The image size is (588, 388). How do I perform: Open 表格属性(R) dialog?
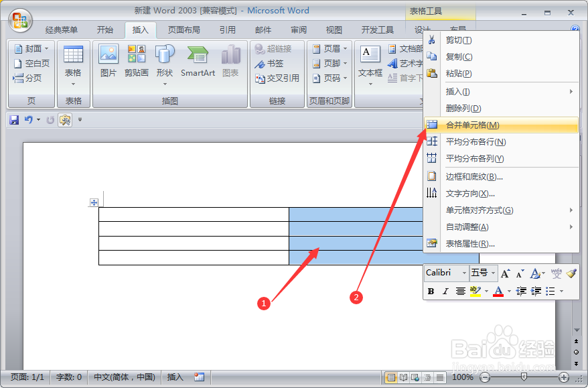501,244
